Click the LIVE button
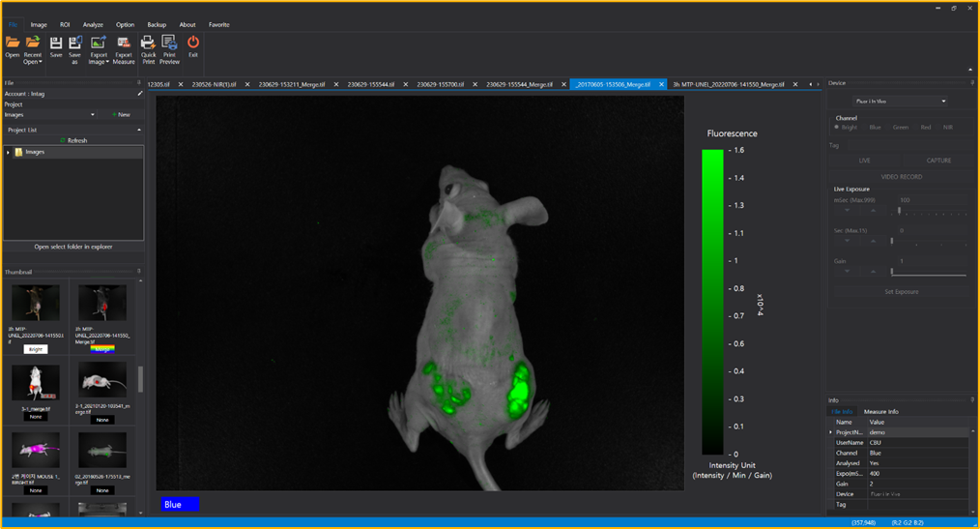This screenshot has width=980, height=529. point(864,161)
